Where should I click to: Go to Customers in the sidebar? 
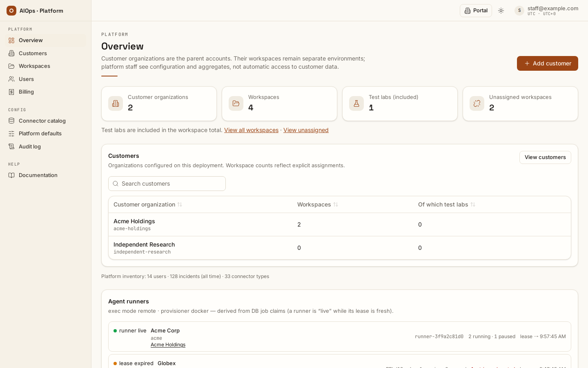click(46, 53)
